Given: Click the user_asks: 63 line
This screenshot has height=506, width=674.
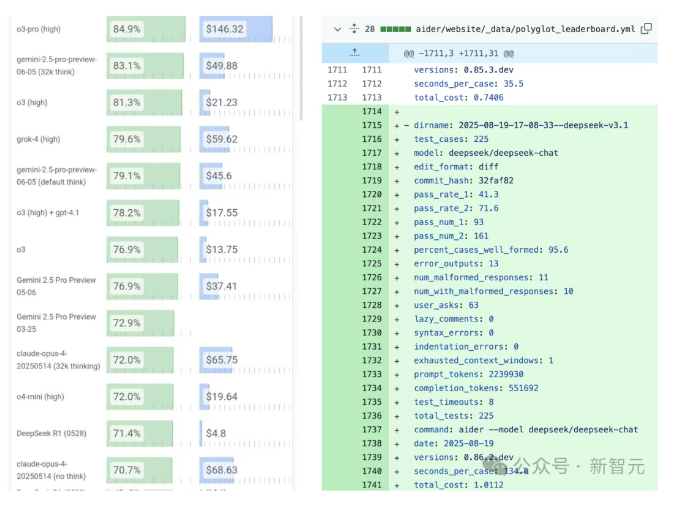Looking at the screenshot, I should click(446, 305).
